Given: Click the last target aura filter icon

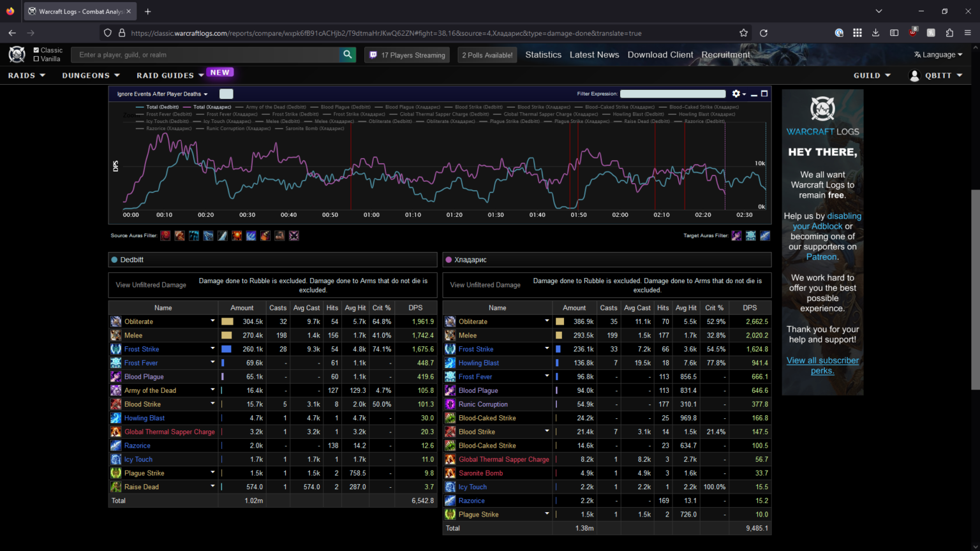Looking at the screenshot, I should [x=765, y=236].
